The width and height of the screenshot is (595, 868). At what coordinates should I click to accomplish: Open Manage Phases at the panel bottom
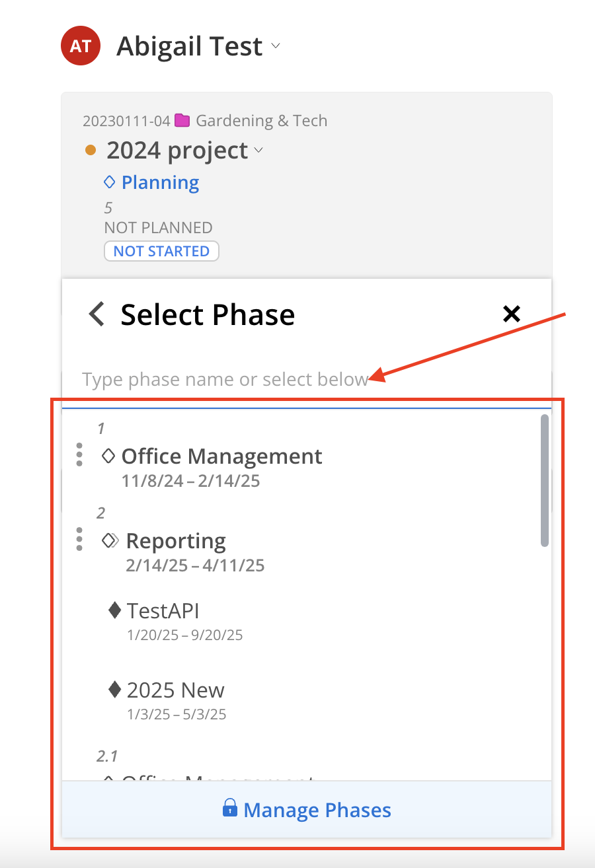(x=307, y=809)
